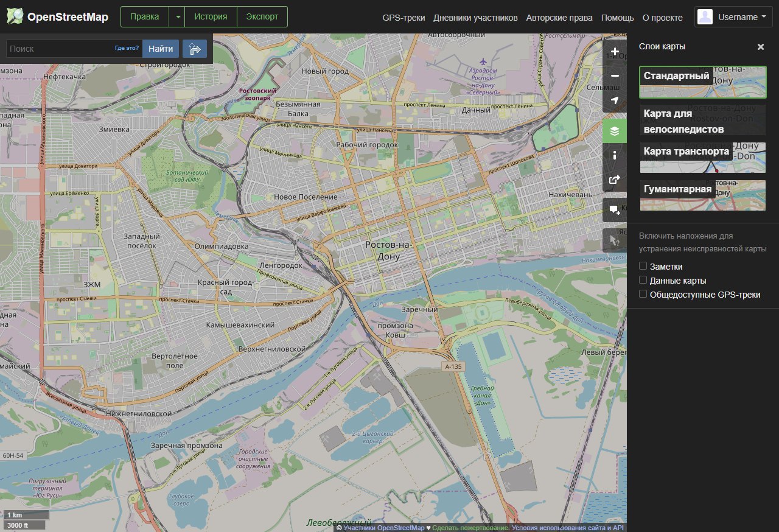Show my location with the arrow icon
The height and width of the screenshot is (532, 779).
pos(615,100)
